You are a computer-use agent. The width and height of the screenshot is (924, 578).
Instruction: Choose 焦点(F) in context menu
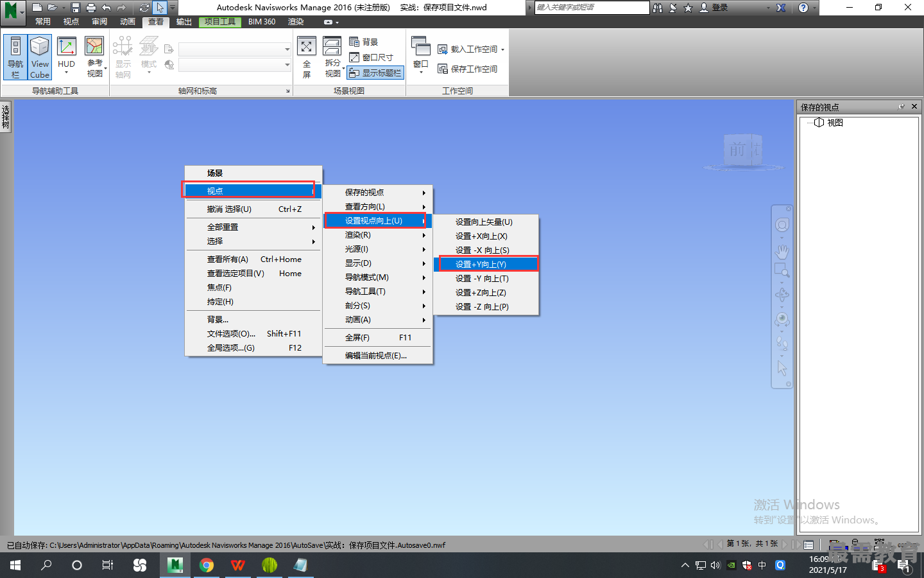253,288
